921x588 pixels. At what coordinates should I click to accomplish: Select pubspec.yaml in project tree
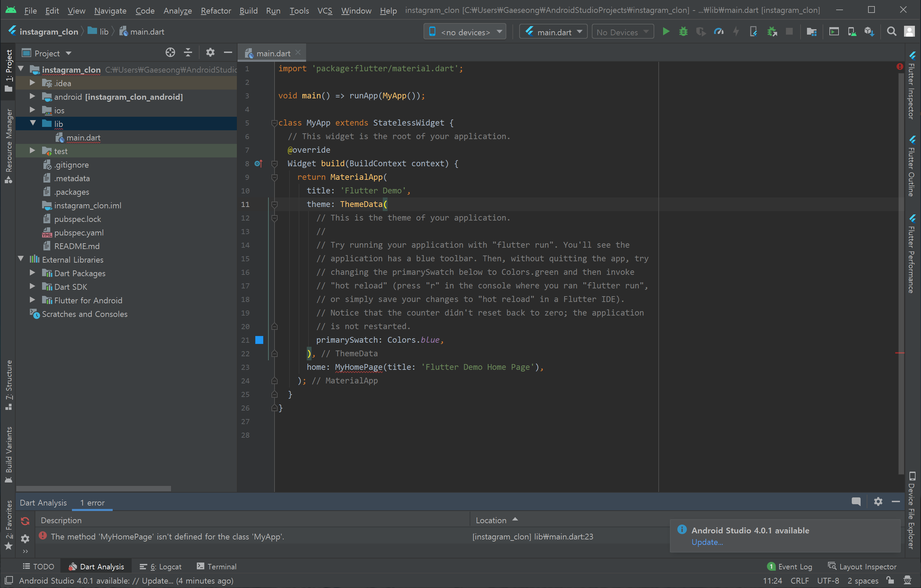[x=79, y=232]
